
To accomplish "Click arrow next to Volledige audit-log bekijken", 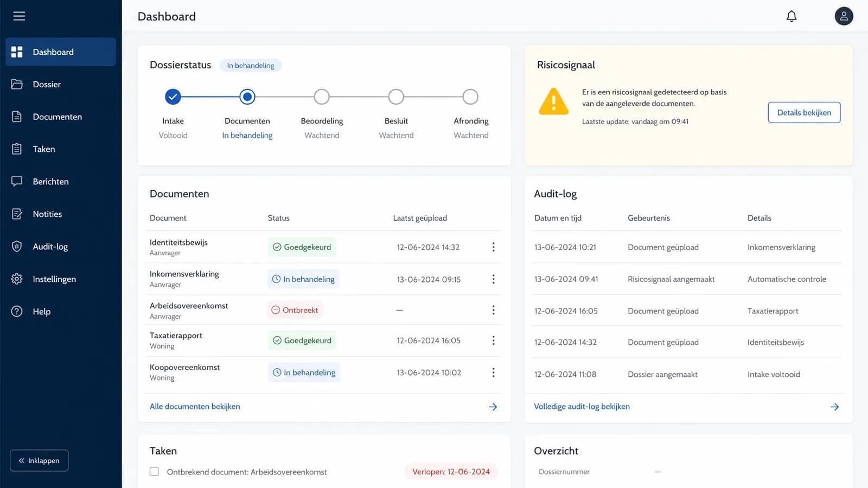I will pos(834,407).
